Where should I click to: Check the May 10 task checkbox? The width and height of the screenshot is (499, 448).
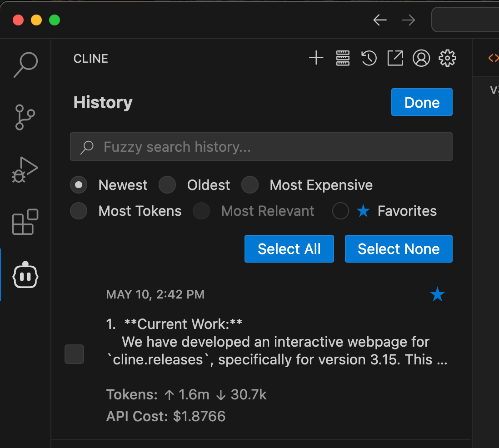click(x=75, y=354)
